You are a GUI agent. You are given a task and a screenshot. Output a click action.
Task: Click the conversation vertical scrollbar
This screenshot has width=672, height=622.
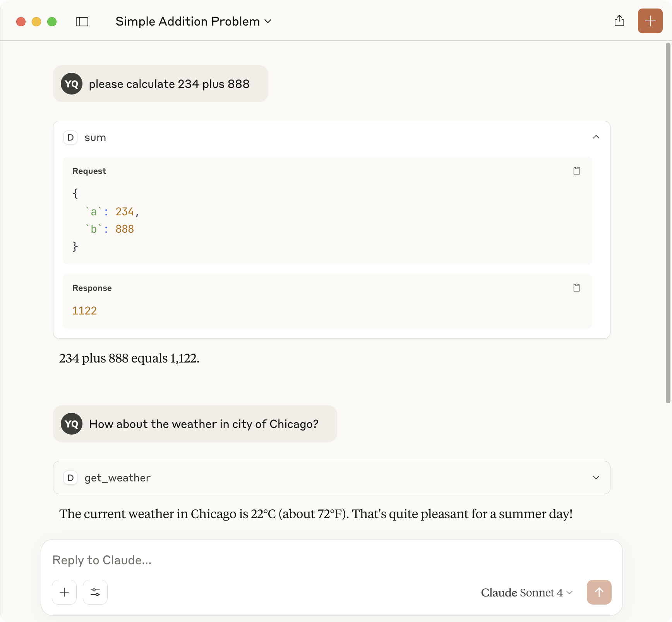coord(668,223)
